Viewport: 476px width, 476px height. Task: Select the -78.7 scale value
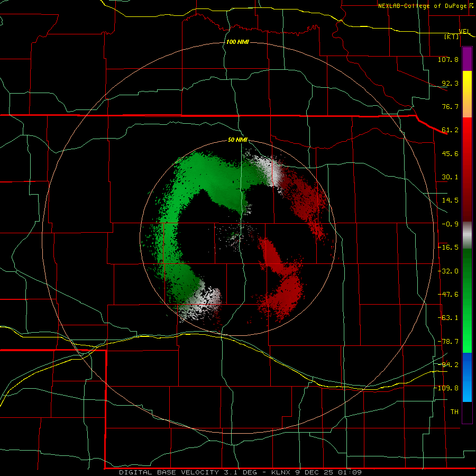[448, 342]
